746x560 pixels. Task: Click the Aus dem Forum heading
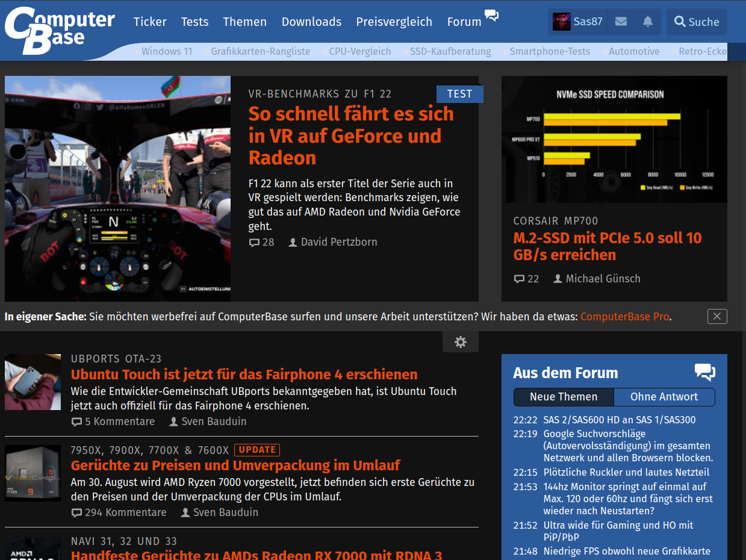[x=565, y=373]
